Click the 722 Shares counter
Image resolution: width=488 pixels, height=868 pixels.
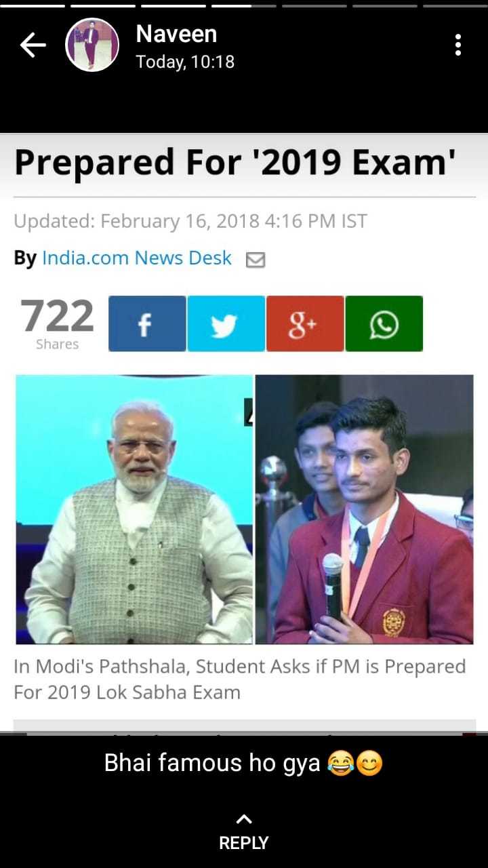pos(58,323)
